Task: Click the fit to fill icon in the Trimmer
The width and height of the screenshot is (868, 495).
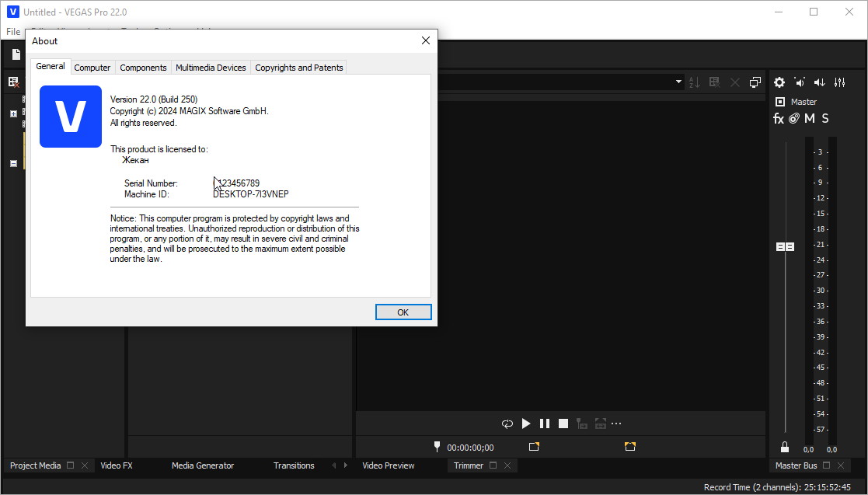Action: [x=600, y=424]
